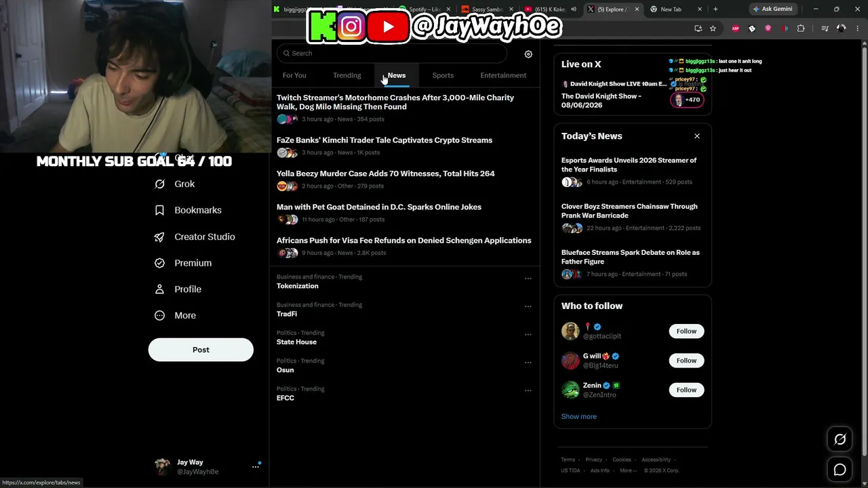Open browser media controls icon
868x488 pixels.
pos(825,28)
